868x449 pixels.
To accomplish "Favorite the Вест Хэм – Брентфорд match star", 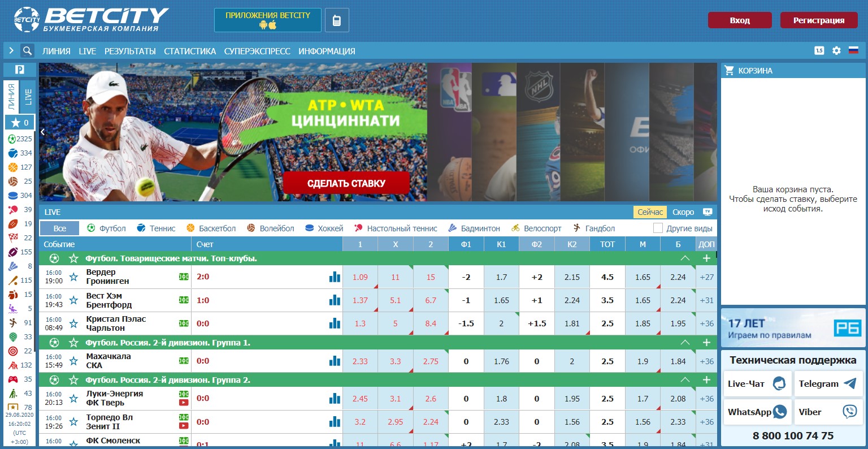I will coord(73,300).
